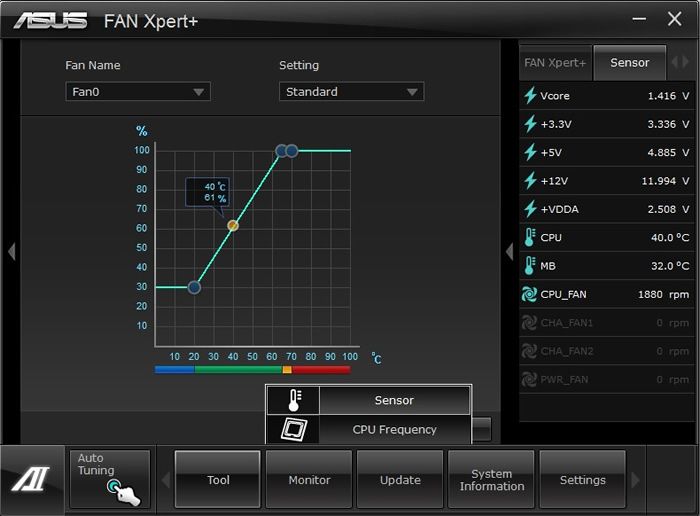Open the Fan Name dropdown showing Fan0

point(138,92)
